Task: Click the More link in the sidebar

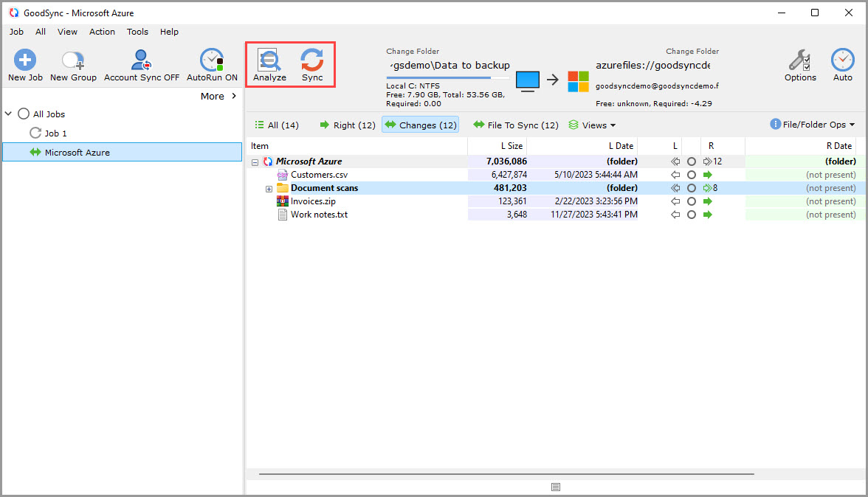Action: click(x=213, y=96)
